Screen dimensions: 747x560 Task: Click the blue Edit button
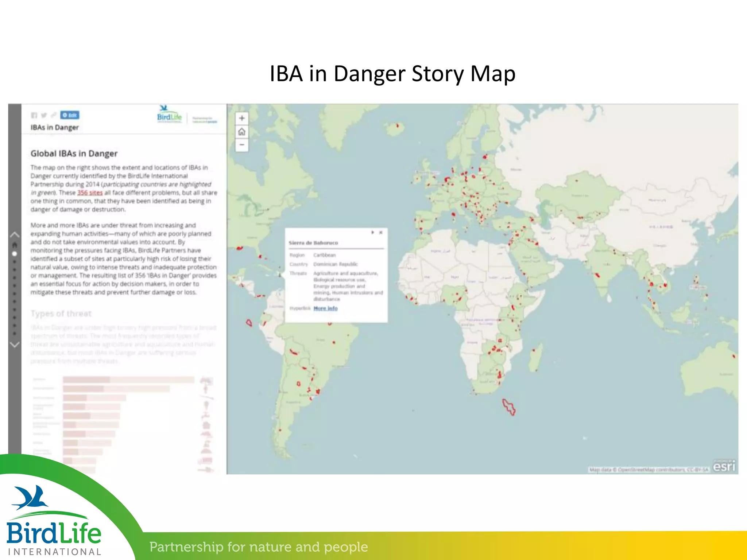pos(70,115)
